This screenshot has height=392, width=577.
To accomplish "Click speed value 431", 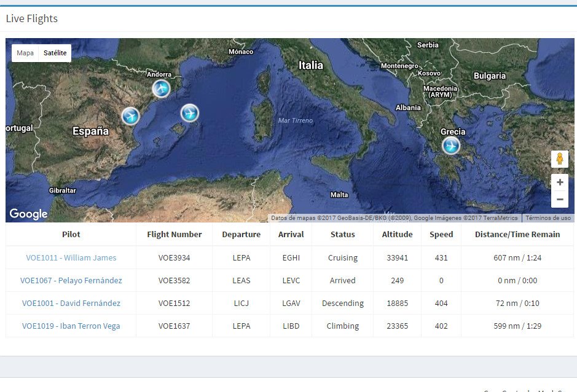I will coord(441,257).
